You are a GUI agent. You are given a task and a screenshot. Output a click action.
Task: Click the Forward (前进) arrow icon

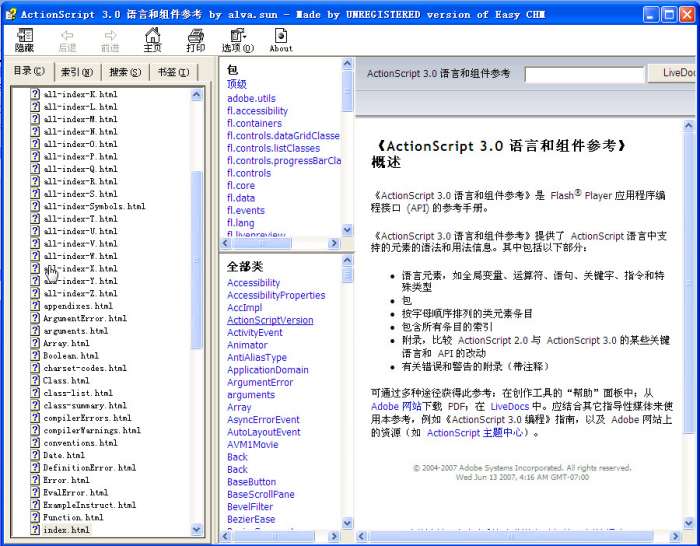tap(110, 35)
